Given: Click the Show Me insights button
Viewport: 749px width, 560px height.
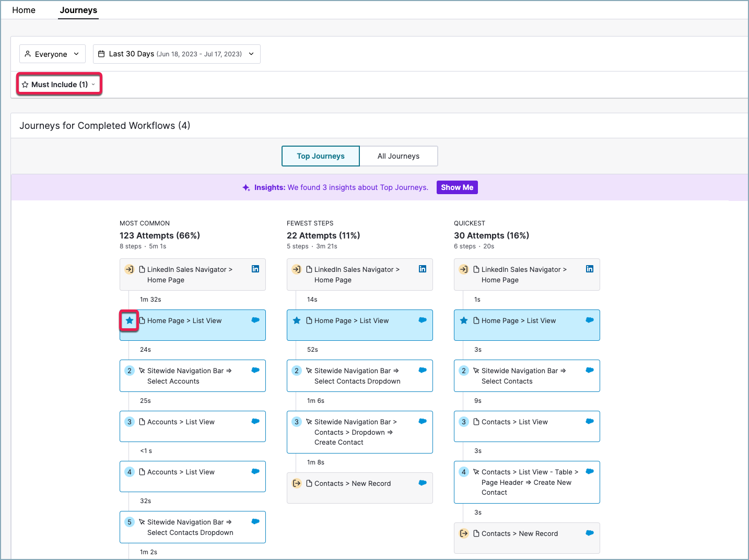Looking at the screenshot, I should tap(457, 187).
